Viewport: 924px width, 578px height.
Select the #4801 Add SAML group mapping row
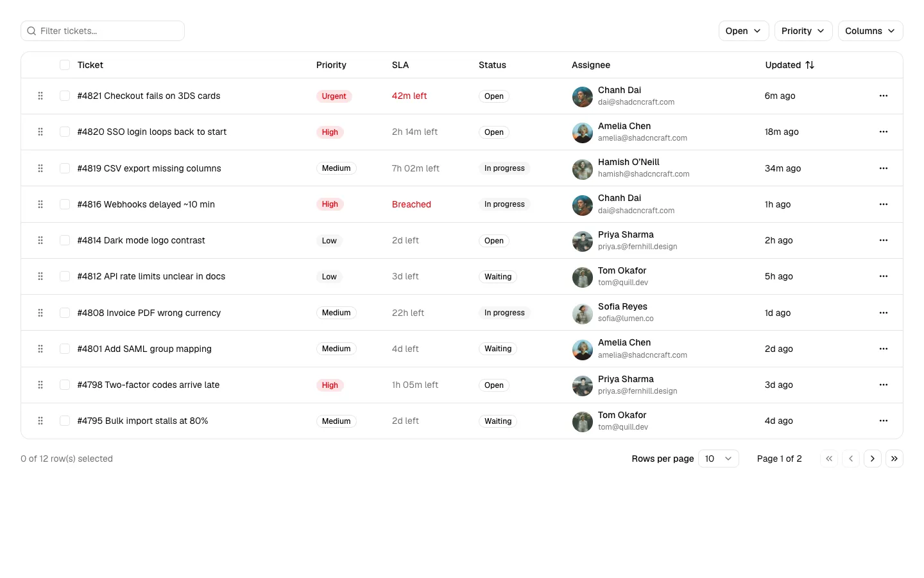65,349
